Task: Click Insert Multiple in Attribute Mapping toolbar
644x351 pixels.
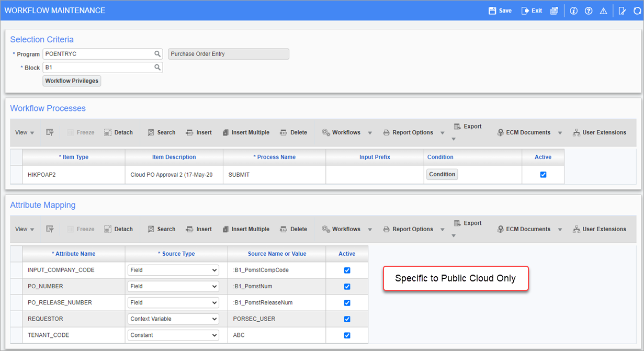Action: [246, 229]
